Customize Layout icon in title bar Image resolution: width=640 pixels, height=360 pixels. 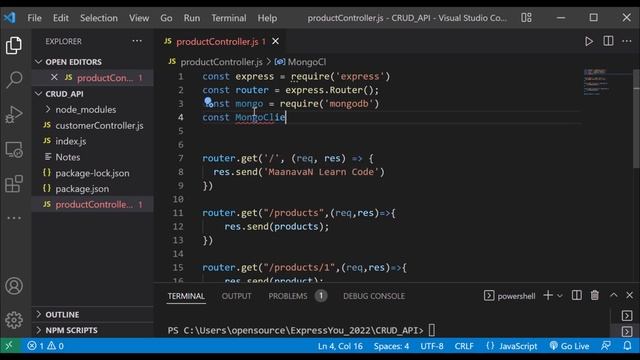tap(526, 18)
